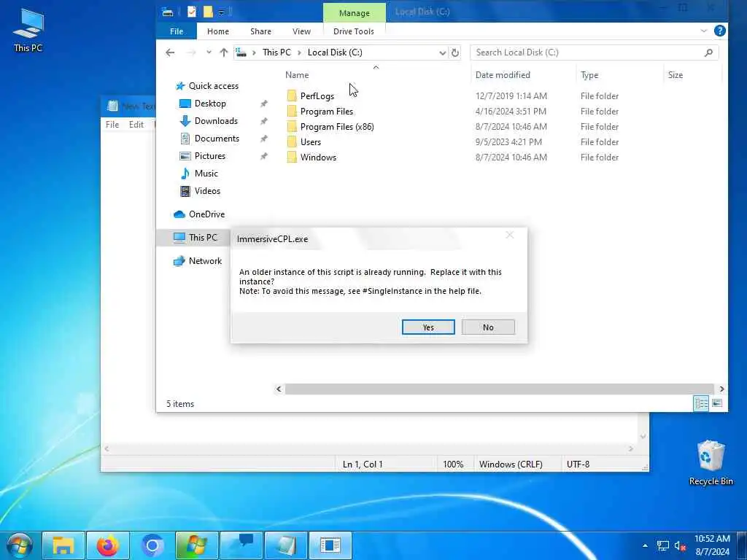
Task: Open the Drive Tools tab
Action: click(x=354, y=31)
